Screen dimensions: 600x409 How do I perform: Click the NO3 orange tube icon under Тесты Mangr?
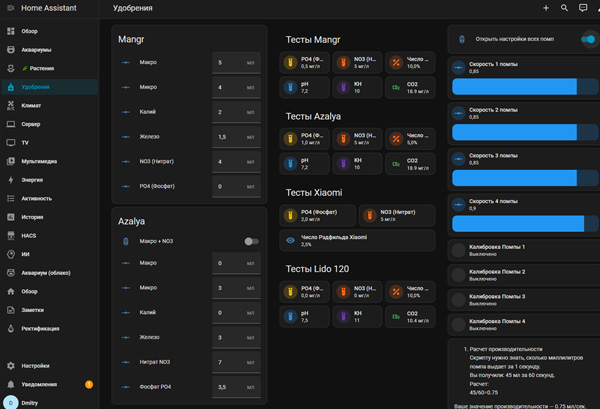click(x=343, y=62)
